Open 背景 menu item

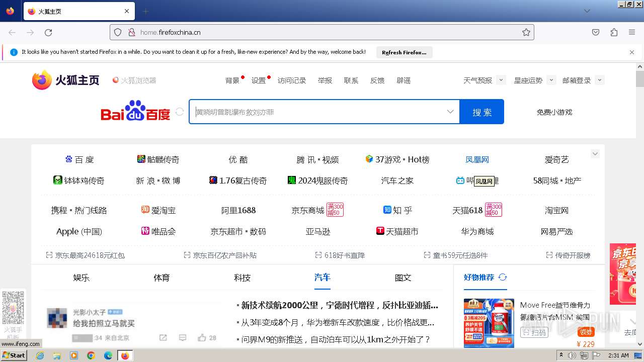click(x=232, y=80)
